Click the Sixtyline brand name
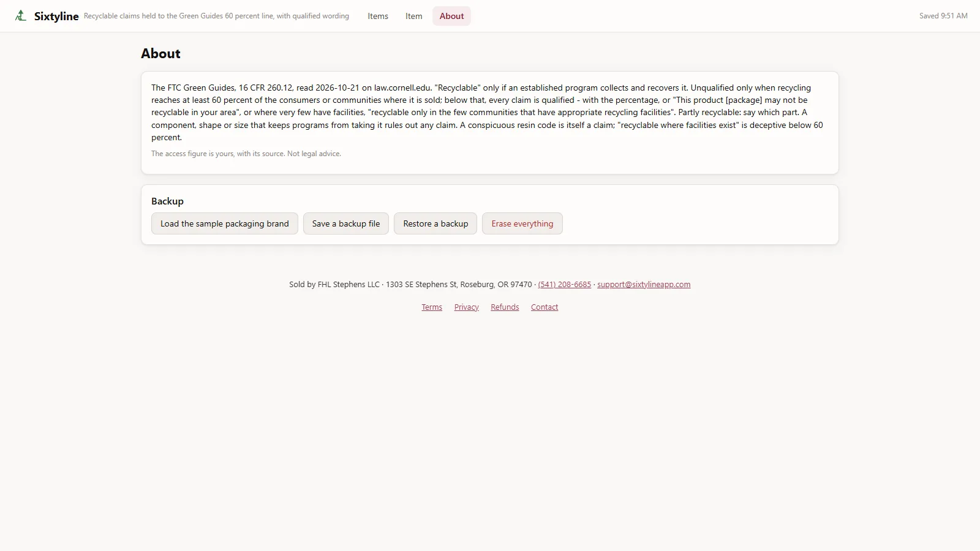Viewport: 980px width, 551px height. [56, 17]
